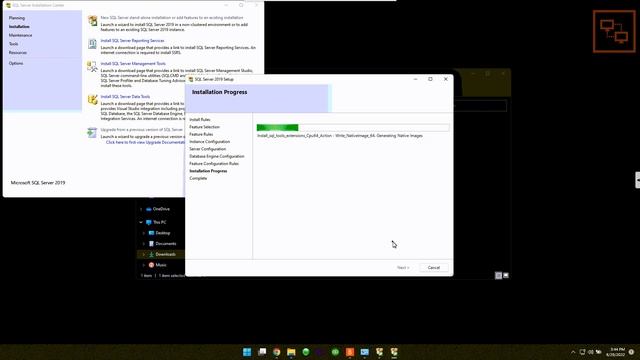The image size is (640, 360).
Task: Open the blue Mail icon in the taskbar
Action: [x=364, y=352]
